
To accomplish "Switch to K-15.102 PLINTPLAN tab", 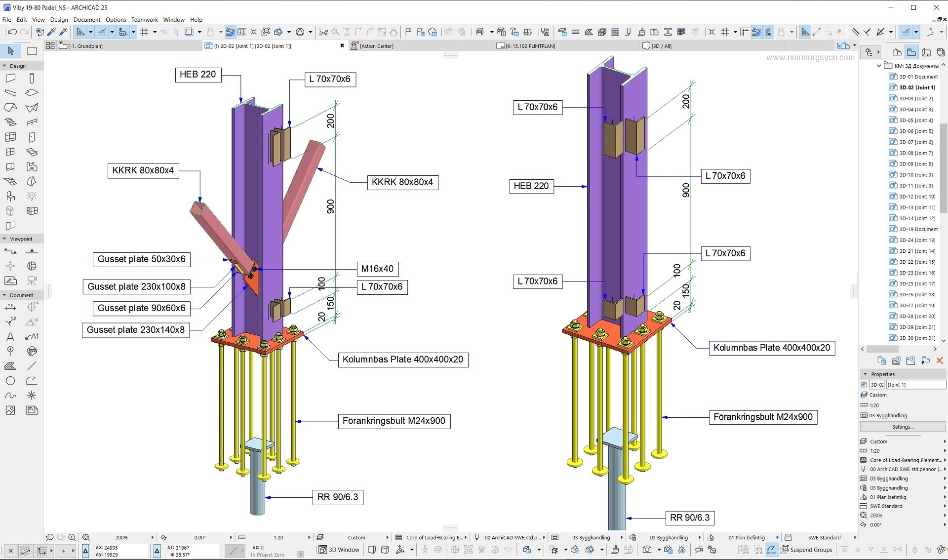I will pos(566,46).
